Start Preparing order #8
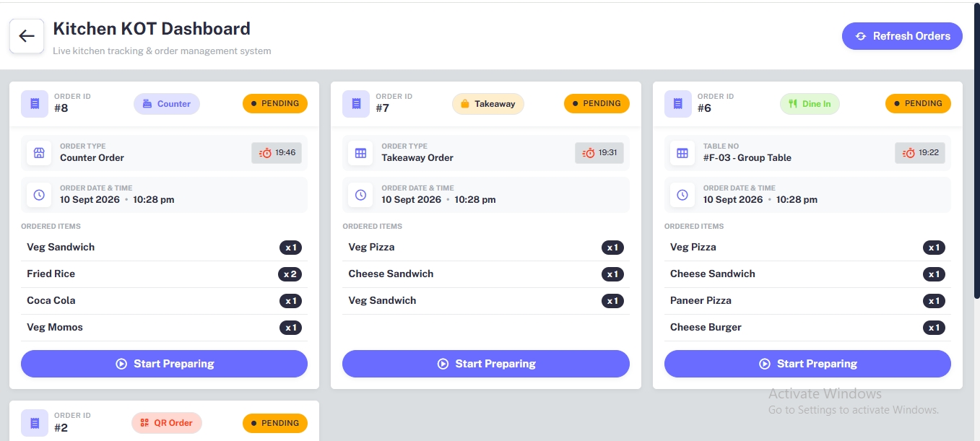The image size is (980, 441). 164,364
